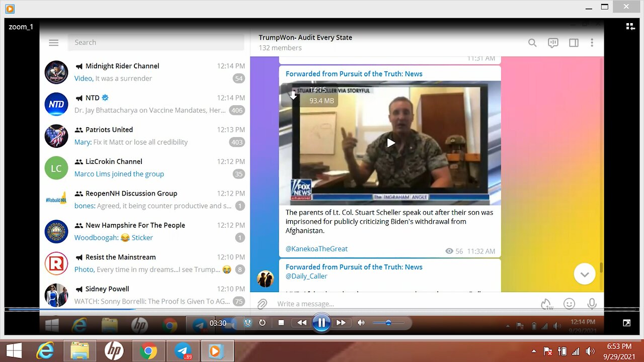The image size is (644, 362).
Task: Open the ReopenNH Discussion Group
Action: point(145,200)
